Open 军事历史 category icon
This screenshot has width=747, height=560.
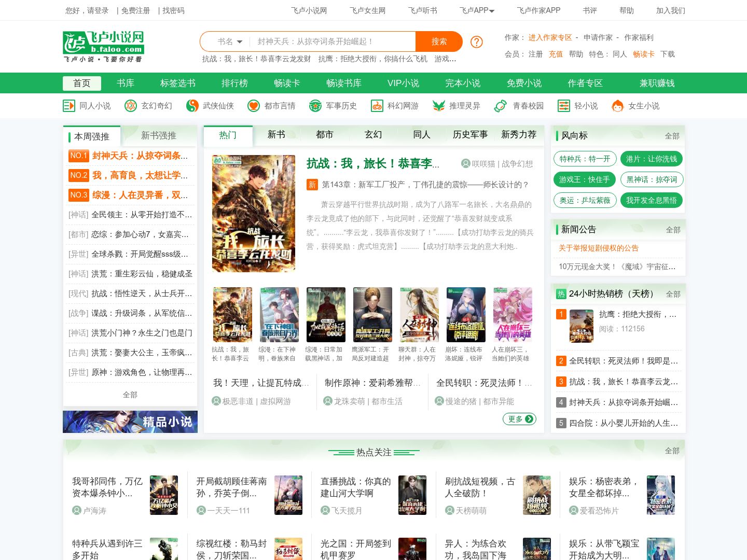315,106
